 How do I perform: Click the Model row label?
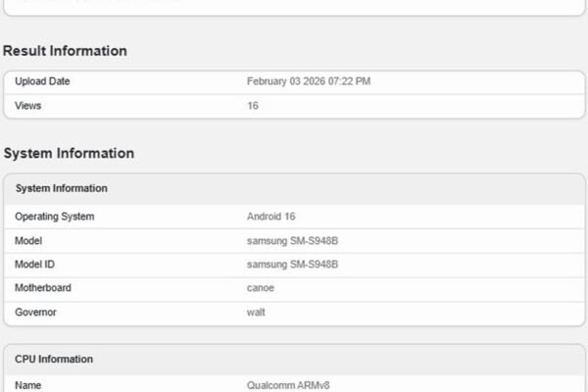click(x=28, y=240)
